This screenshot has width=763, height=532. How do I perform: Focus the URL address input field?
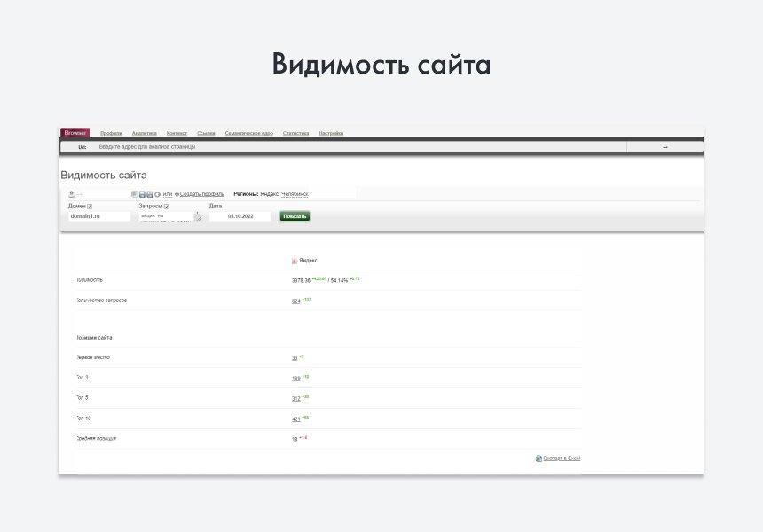click(x=360, y=147)
